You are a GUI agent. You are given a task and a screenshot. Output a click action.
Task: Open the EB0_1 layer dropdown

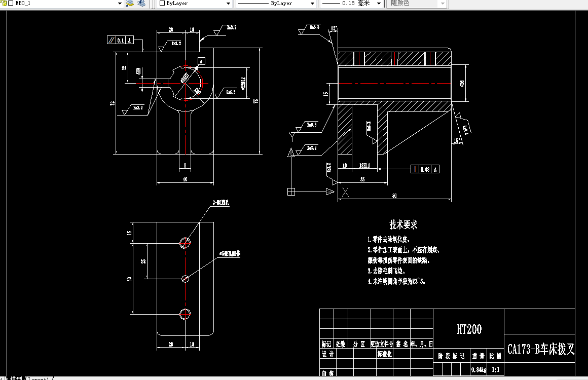120,4
